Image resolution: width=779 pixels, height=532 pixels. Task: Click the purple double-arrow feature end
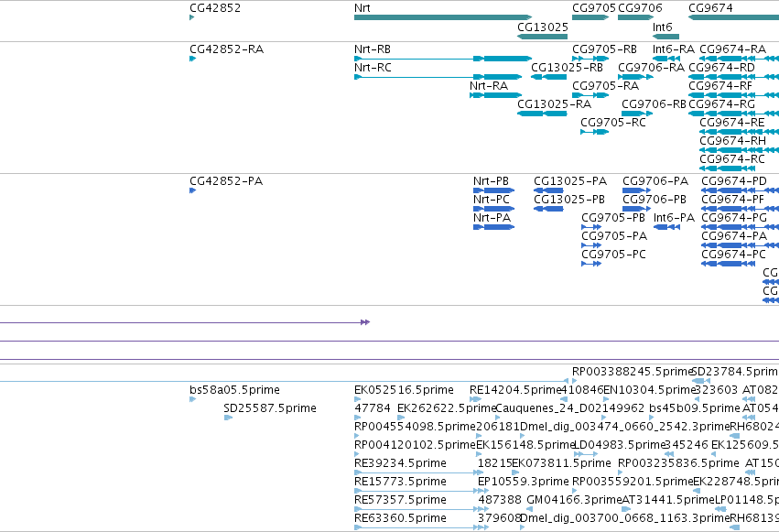point(365,323)
